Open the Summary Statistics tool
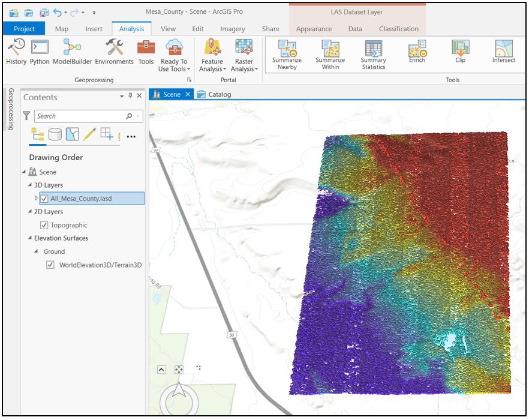 point(372,54)
